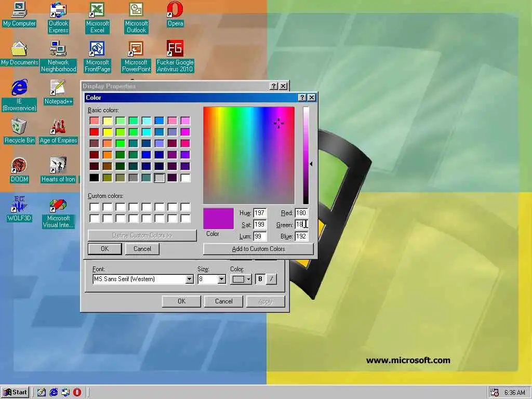Click the Display Properties help question-mark button

coord(273,86)
